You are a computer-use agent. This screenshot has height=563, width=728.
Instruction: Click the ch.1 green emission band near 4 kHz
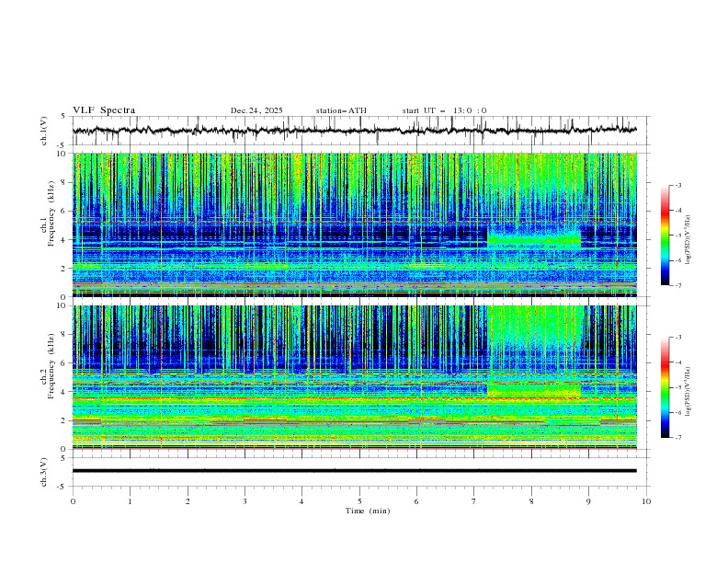(x=534, y=240)
